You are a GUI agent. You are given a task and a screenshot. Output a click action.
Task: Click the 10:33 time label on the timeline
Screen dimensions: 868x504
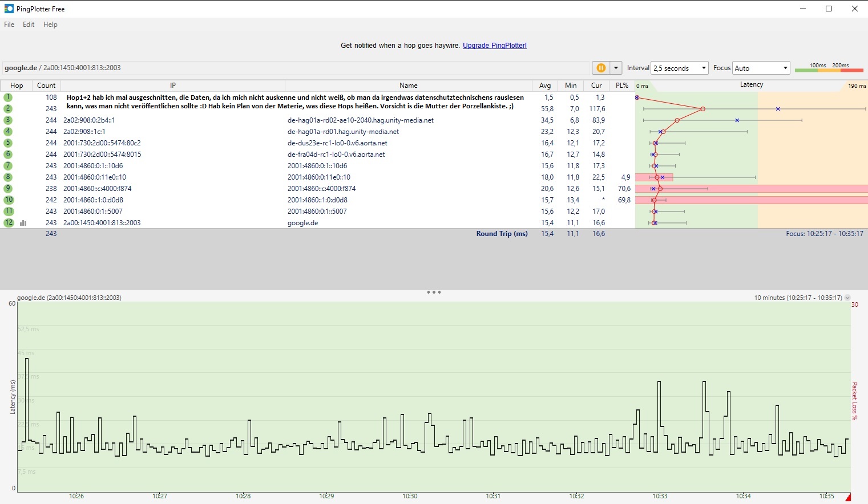click(x=660, y=496)
